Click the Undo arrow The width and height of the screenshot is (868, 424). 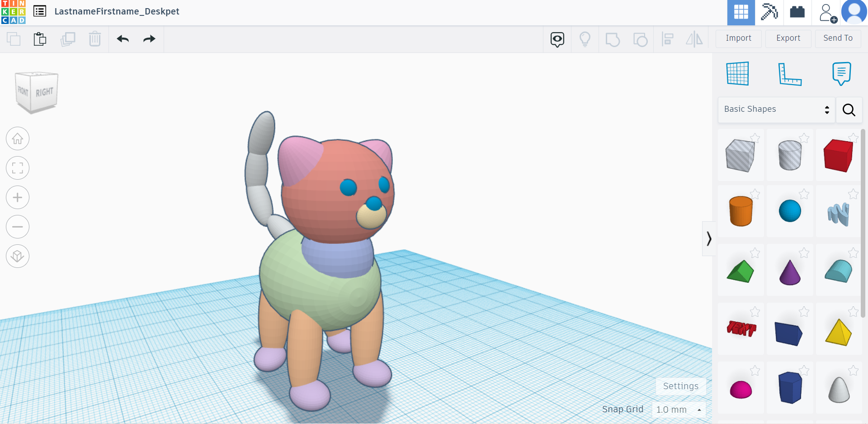tap(123, 39)
